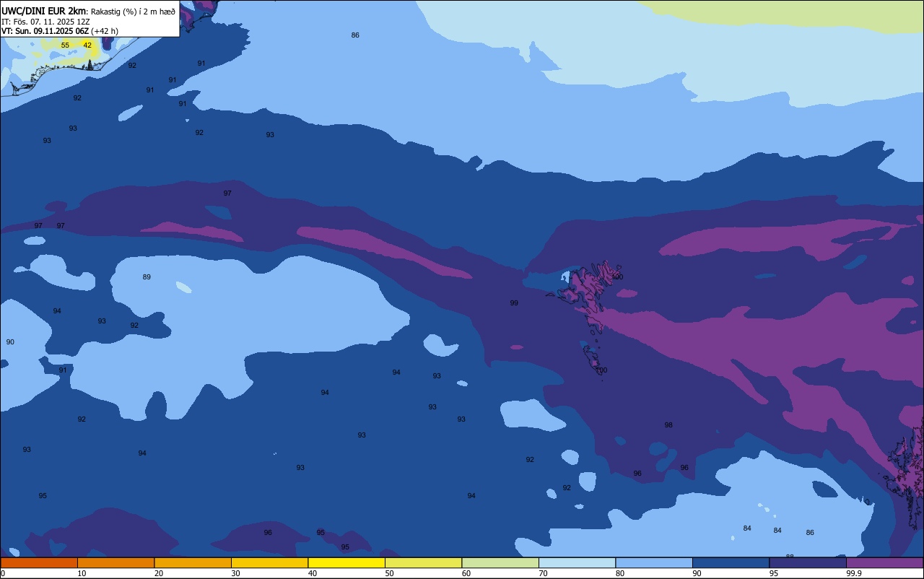Click the 86 value near the map's top edge
The width and height of the screenshot is (924, 579).
(355, 35)
